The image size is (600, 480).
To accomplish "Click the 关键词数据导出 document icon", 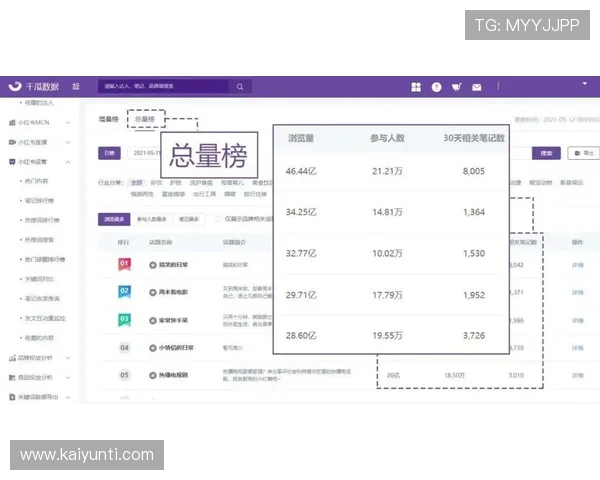I will (x=12, y=397).
